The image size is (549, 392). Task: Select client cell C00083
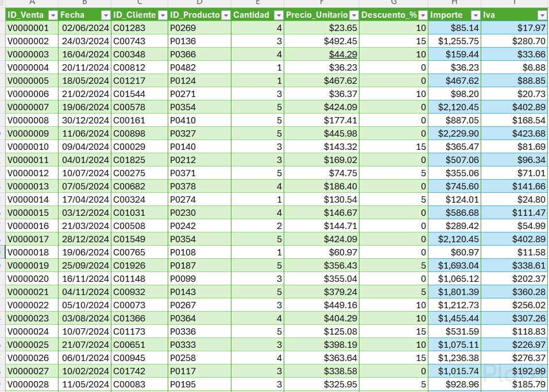tap(140, 385)
